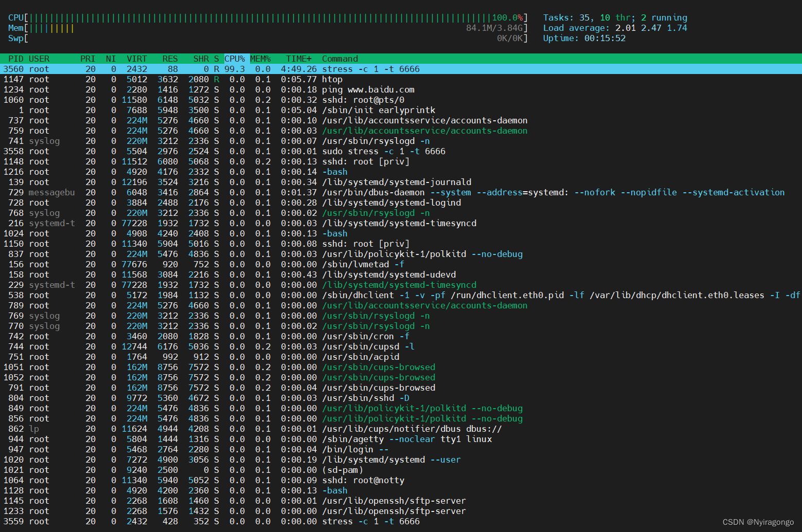Select the sudo stress process row 3558
The width and height of the screenshot is (802, 532).
click(x=401, y=151)
